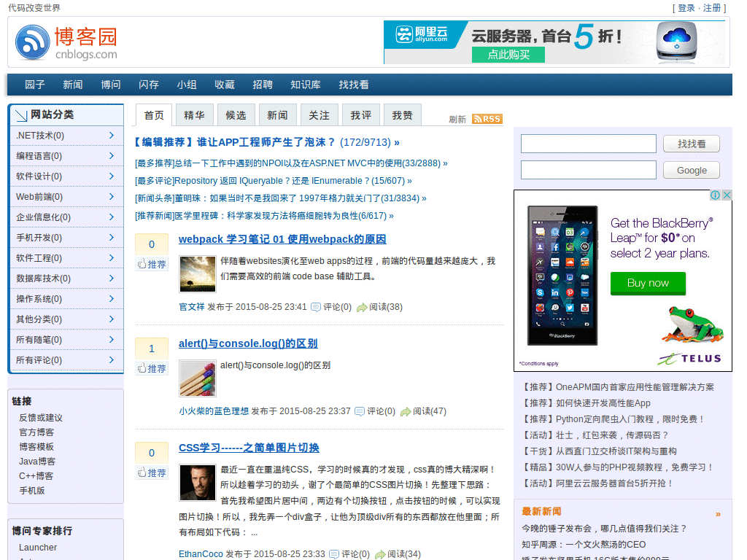747x560 pixels.
Task: Click the Google search button
Action: [x=692, y=170]
